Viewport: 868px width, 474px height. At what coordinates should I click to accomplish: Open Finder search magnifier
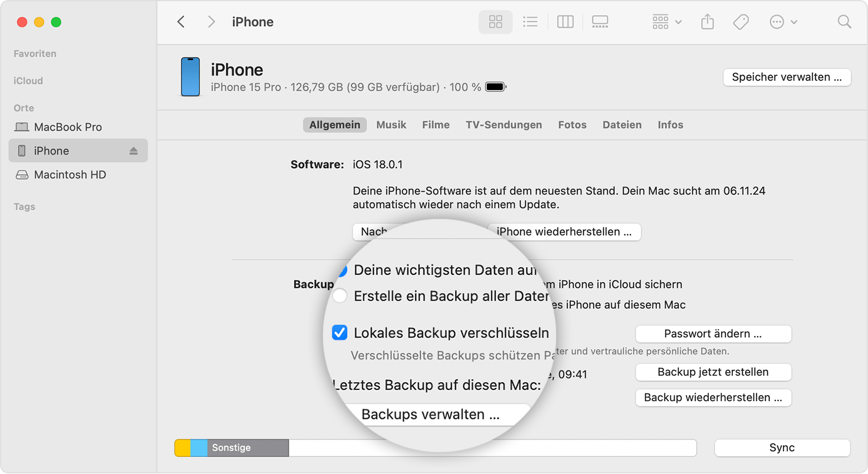pyautogui.click(x=844, y=22)
